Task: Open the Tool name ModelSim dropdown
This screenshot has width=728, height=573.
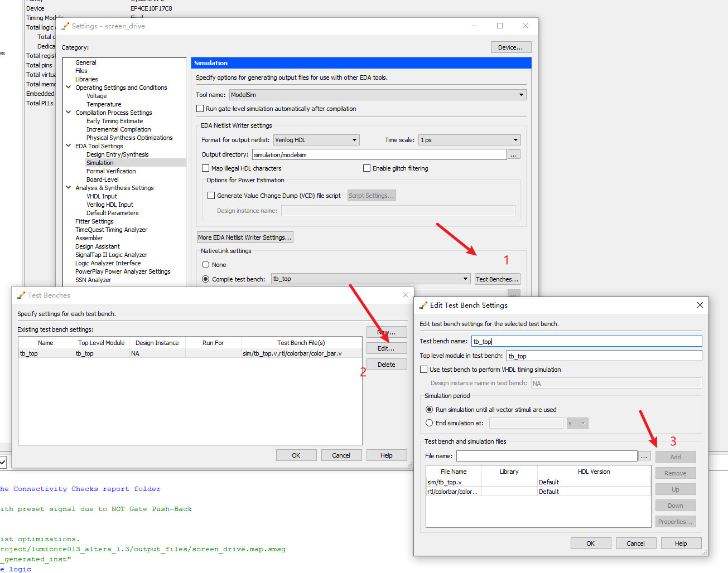Action: point(520,94)
